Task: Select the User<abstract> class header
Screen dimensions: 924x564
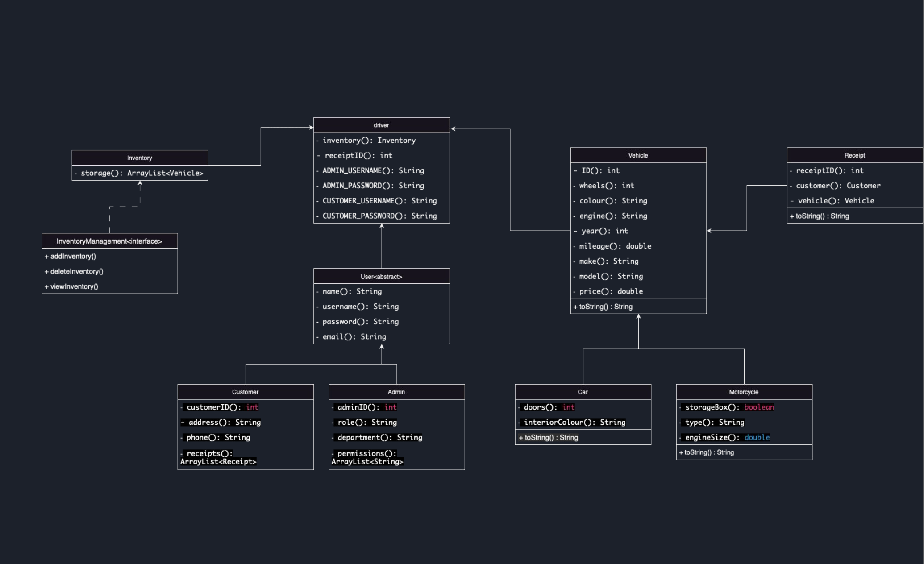Action: pyautogui.click(x=382, y=277)
